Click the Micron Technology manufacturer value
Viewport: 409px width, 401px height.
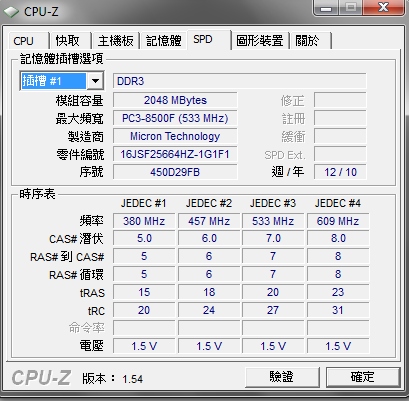[x=175, y=136]
